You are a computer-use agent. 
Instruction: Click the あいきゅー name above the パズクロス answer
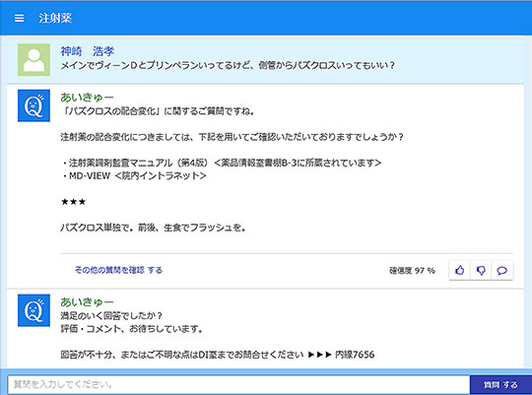click(x=87, y=98)
